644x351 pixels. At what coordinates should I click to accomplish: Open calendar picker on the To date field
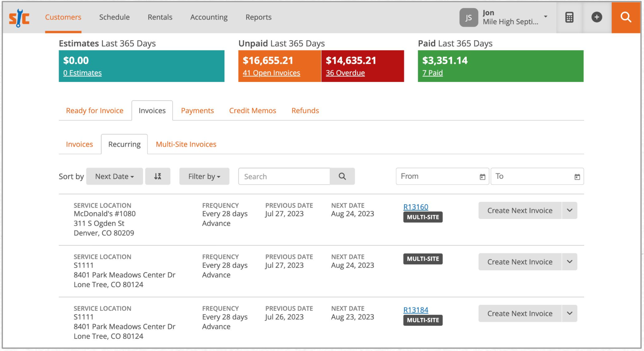[x=577, y=176]
